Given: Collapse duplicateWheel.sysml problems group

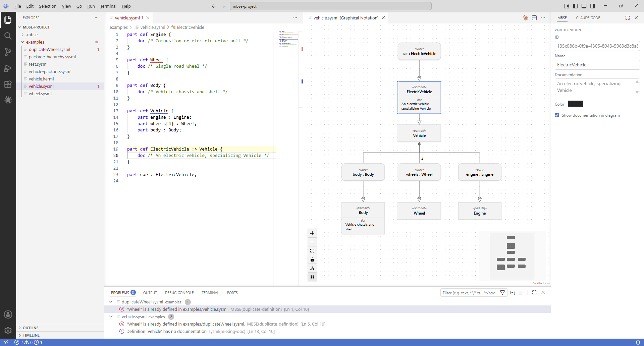Looking at the screenshot, I should pos(111,302).
